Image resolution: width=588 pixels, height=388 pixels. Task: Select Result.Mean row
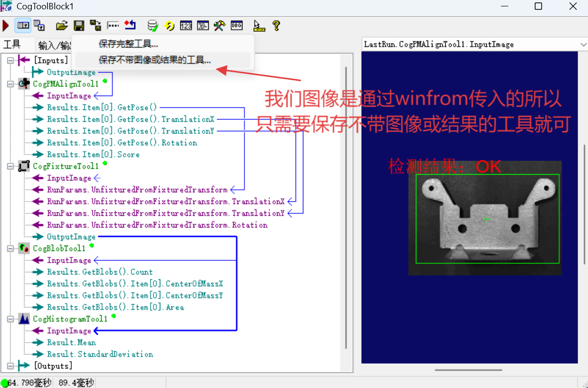click(x=71, y=342)
